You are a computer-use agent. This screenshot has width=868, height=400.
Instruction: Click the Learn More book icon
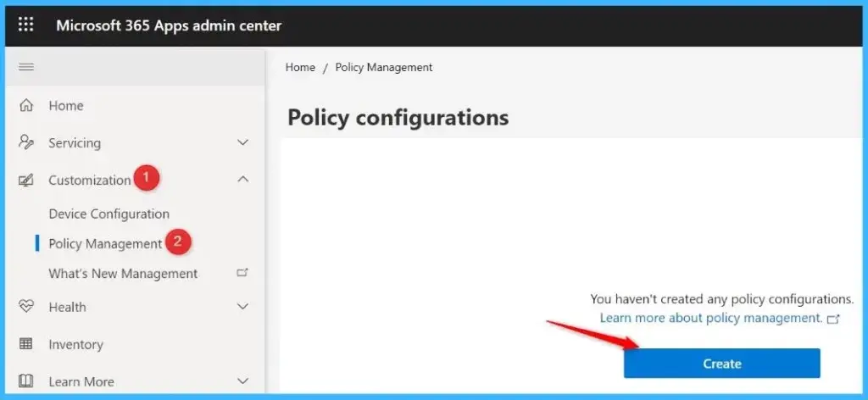point(26,381)
